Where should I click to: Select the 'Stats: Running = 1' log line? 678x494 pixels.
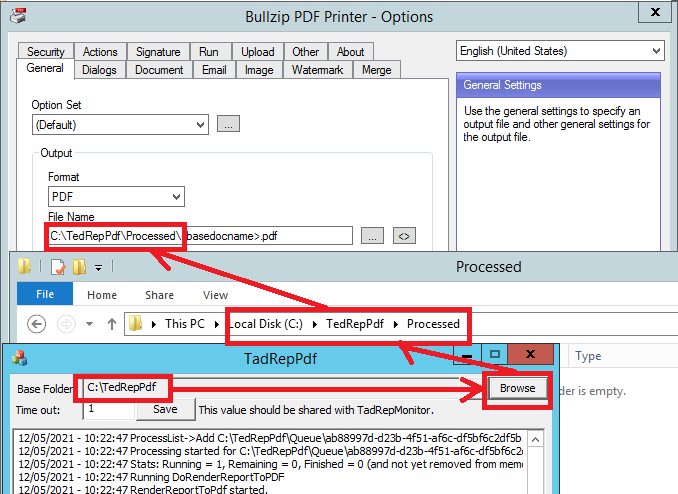(270, 464)
